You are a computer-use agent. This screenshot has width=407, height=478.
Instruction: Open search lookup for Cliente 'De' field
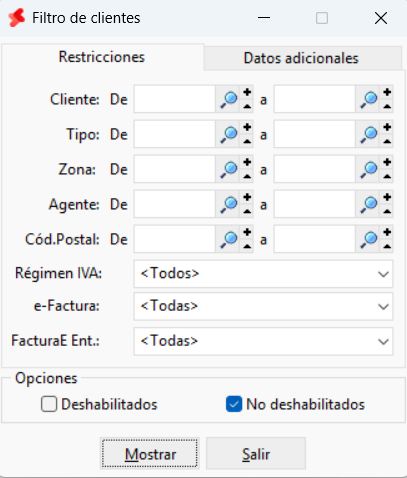point(228,99)
